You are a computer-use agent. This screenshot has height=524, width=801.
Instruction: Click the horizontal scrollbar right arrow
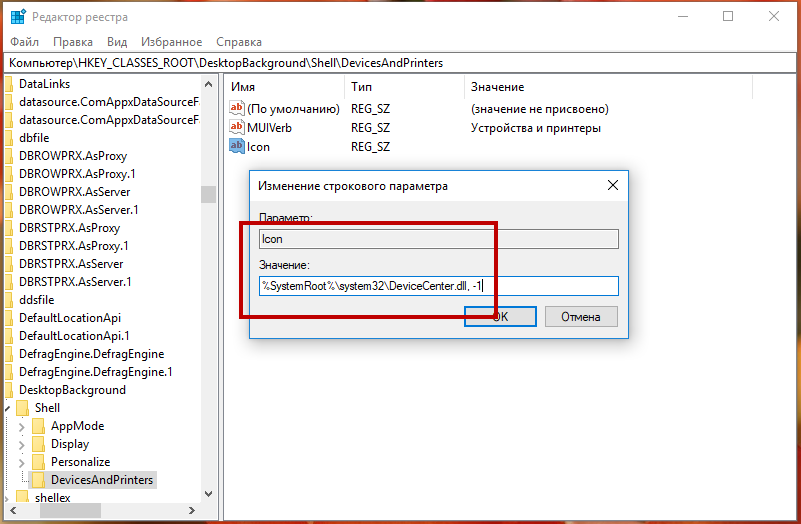(192, 510)
